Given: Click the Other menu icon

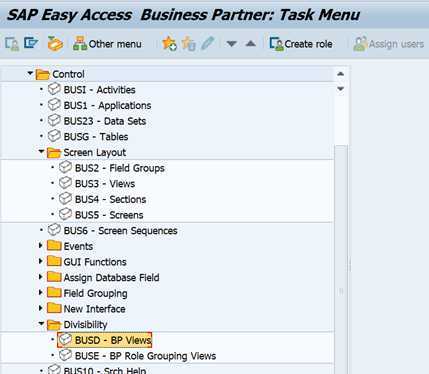Looking at the screenshot, I should pyautogui.click(x=80, y=43).
